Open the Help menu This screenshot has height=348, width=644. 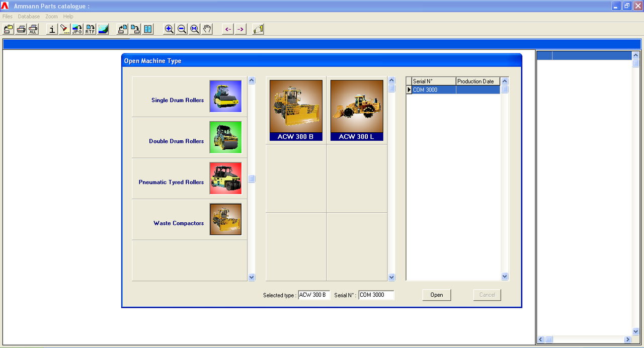coord(68,17)
